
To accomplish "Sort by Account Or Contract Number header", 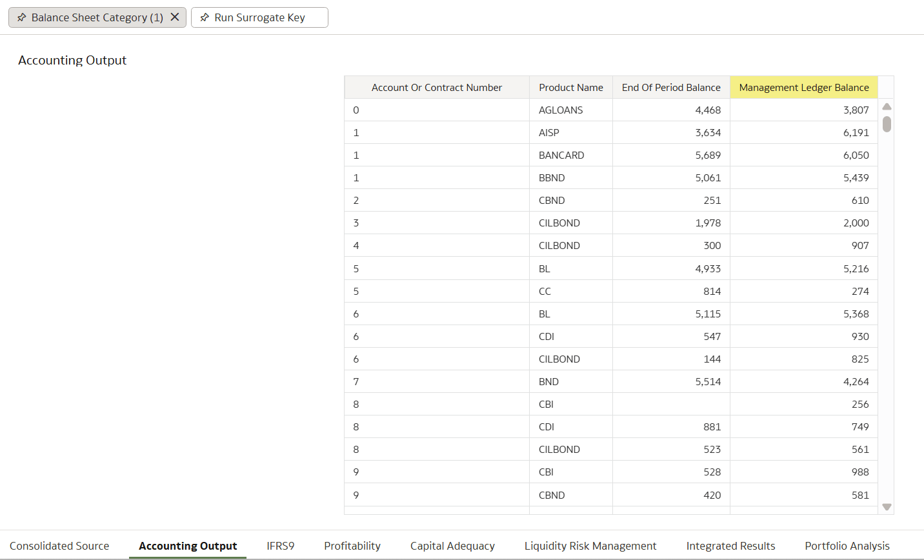I will [x=437, y=87].
